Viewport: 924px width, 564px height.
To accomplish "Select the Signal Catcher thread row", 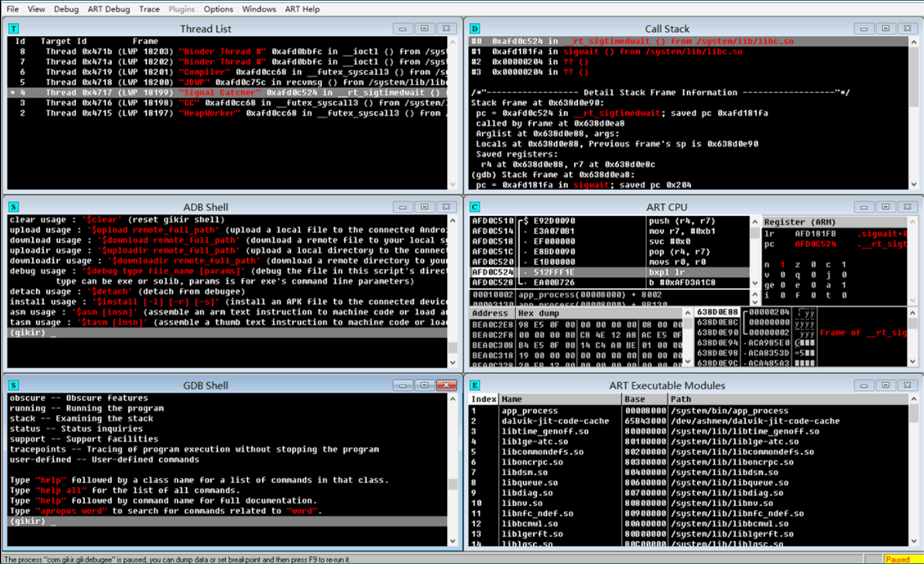I will coord(227,92).
